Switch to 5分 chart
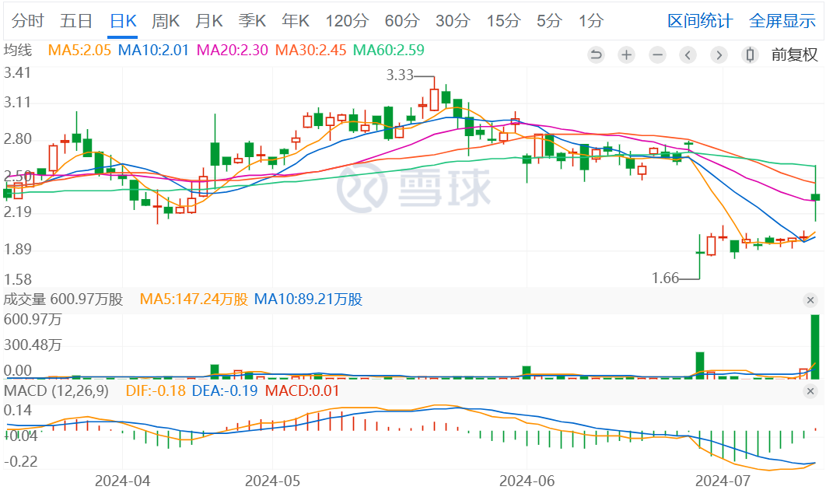This screenshot has width=840, height=504. [x=549, y=21]
